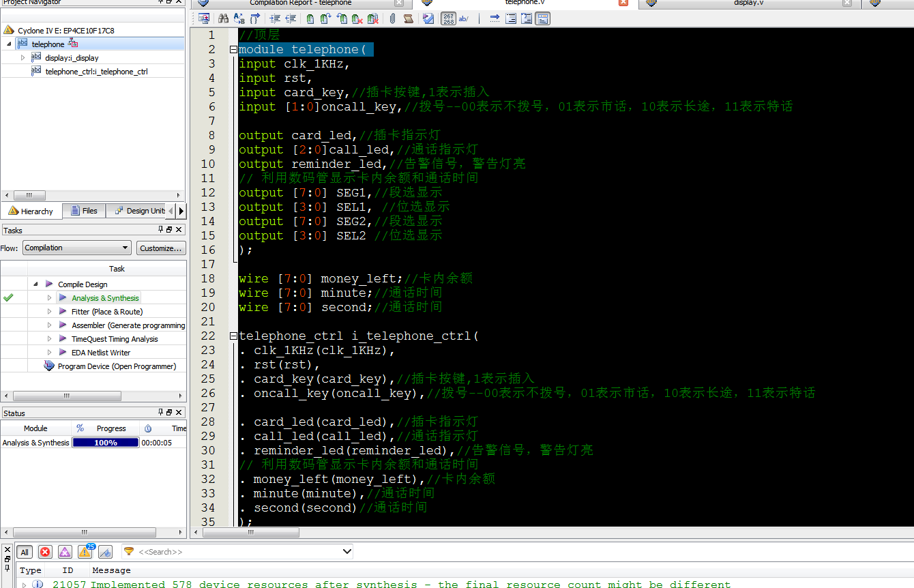Click the Analysis & Synthesis 100% progress bar
The image size is (914, 588).
point(105,443)
